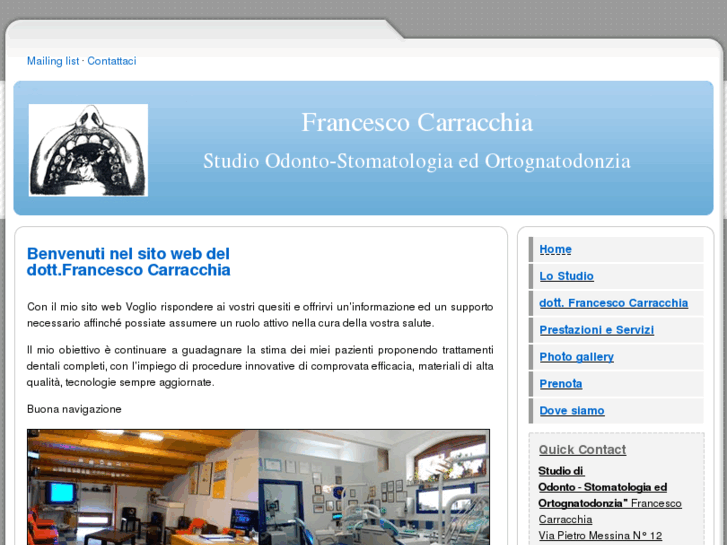The width and height of the screenshot is (727, 545).
Task: Go to the Home menu item
Action: tap(555, 250)
